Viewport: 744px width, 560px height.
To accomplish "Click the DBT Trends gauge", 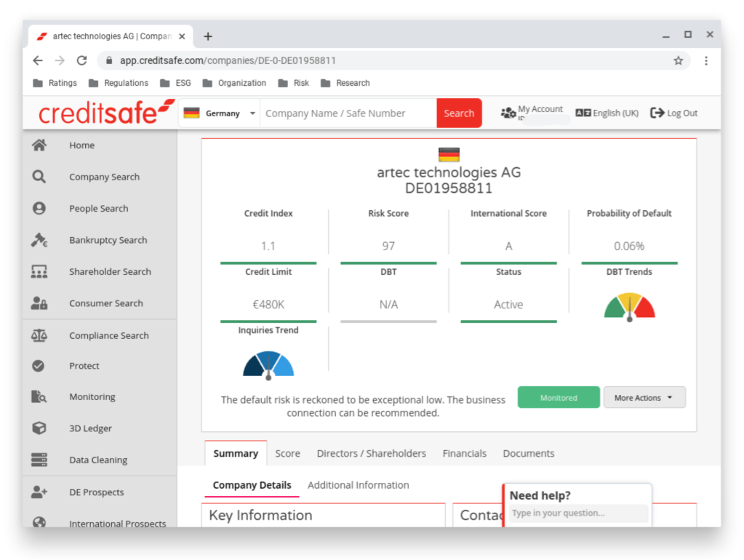I will click(x=629, y=307).
